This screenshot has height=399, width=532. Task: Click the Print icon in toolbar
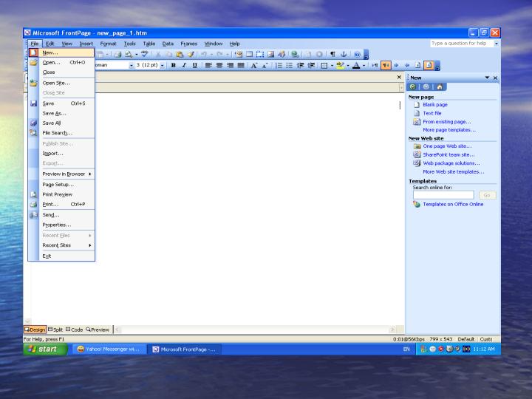pyautogui.click(x=117, y=54)
